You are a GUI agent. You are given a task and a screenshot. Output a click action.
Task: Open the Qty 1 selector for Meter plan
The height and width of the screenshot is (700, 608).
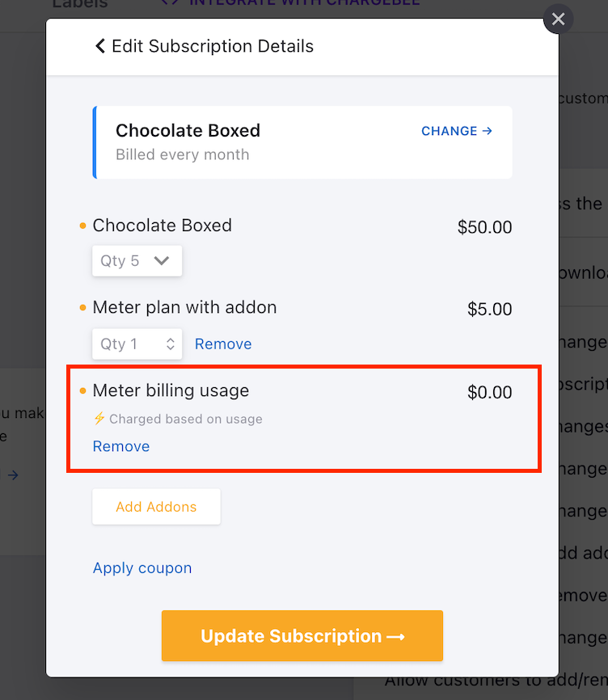tap(137, 344)
